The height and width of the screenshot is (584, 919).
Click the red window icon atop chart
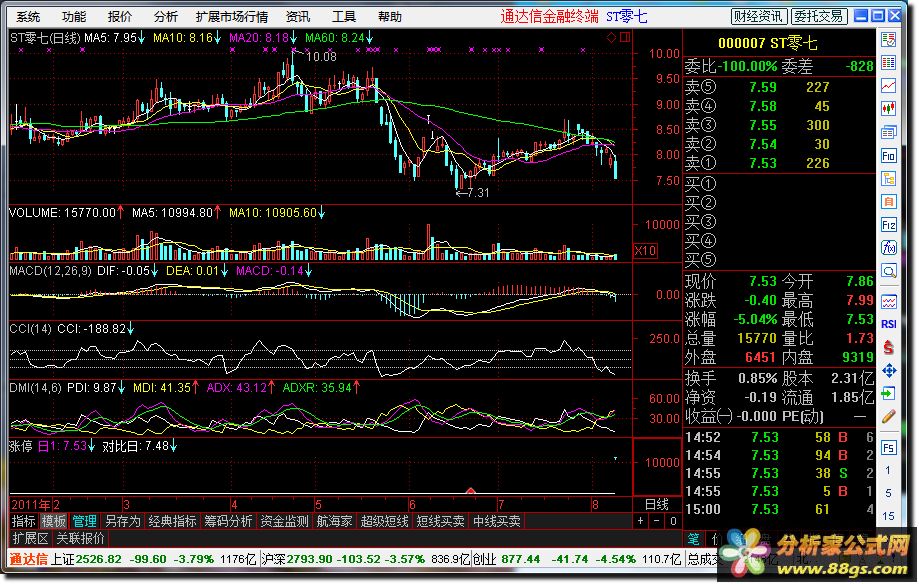(x=625, y=38)
